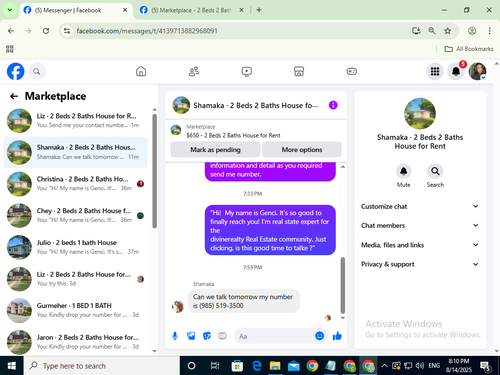Open Chey - 2 Beds 2 Baths House conversation
Image resolution: width=500 pixels, height=375 pixels.
pos(75,215)
